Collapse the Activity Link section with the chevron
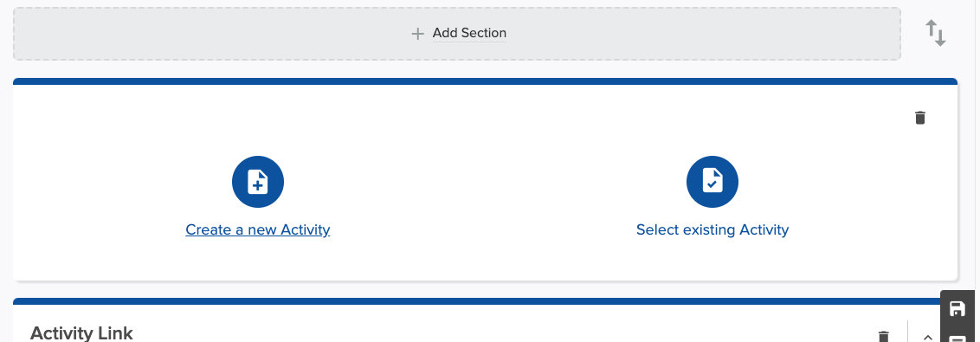 click(x=928, y=337)
